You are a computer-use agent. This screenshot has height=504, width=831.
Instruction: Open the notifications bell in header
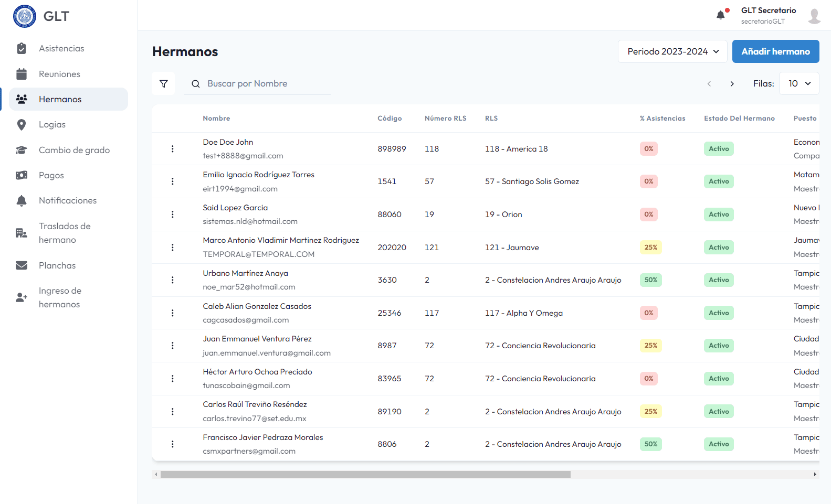(x=721, y=15)
